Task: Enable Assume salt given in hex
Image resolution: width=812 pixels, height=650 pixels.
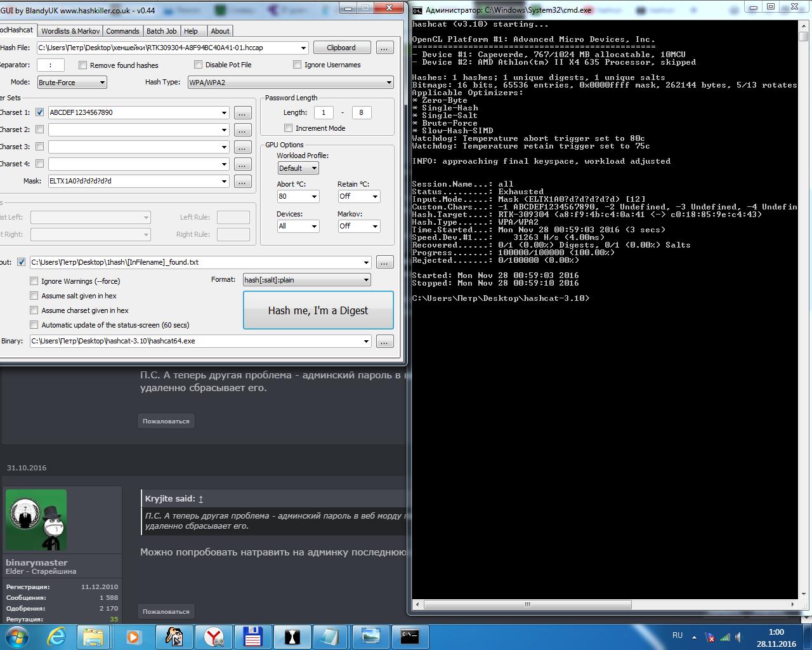Action: (34, 295)
